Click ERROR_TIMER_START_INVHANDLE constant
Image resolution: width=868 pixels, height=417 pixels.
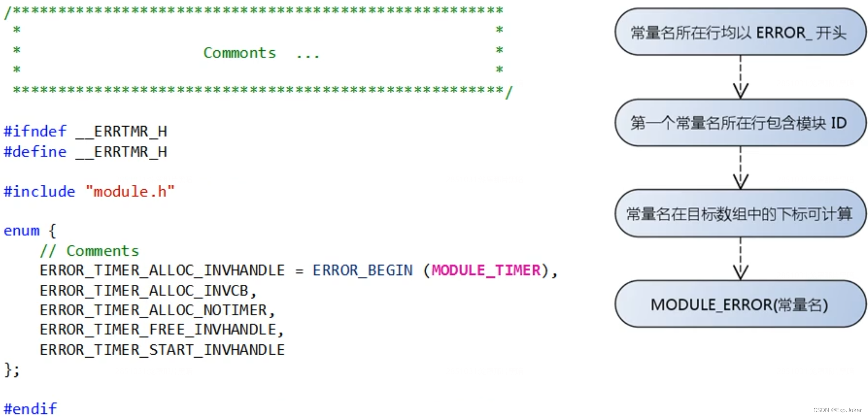click(x=162, y=350)
